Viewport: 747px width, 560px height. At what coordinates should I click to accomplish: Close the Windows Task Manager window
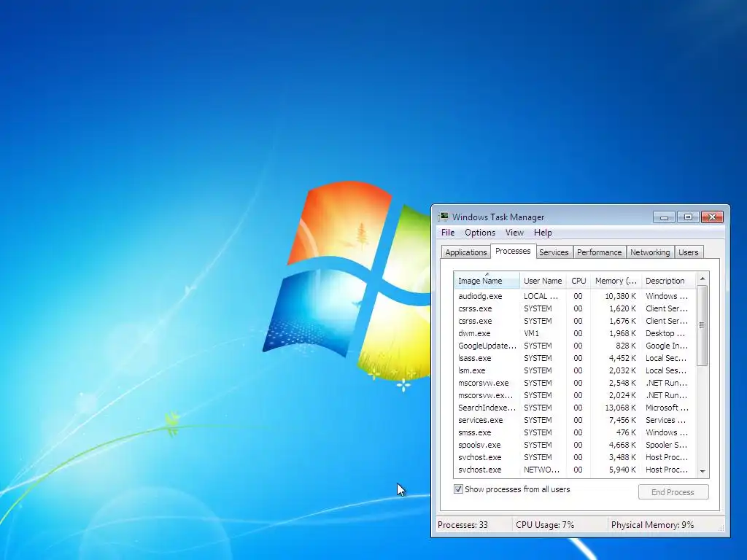click(x=712, y=217)
